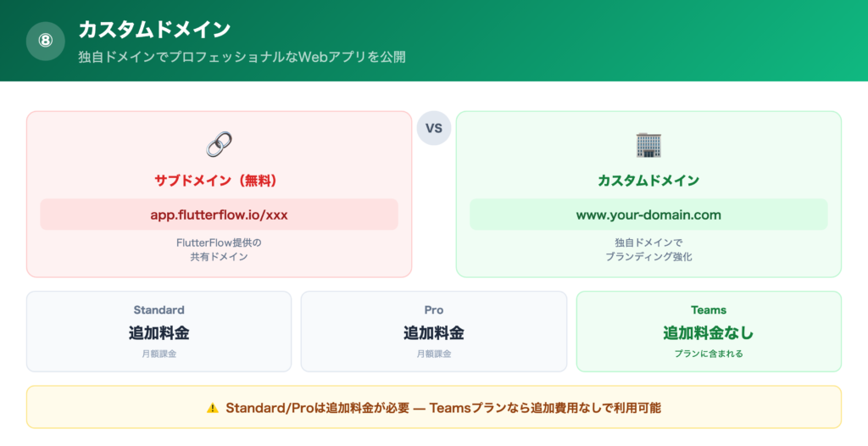Click the header subtitle about 独自ドメイン Webアプリ

[x=242, y=57]
